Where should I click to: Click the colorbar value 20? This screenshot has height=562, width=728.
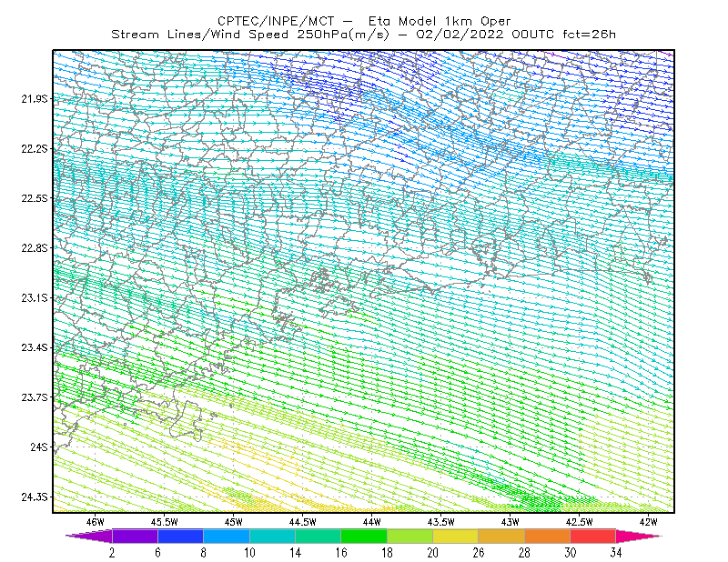point(433,553)
